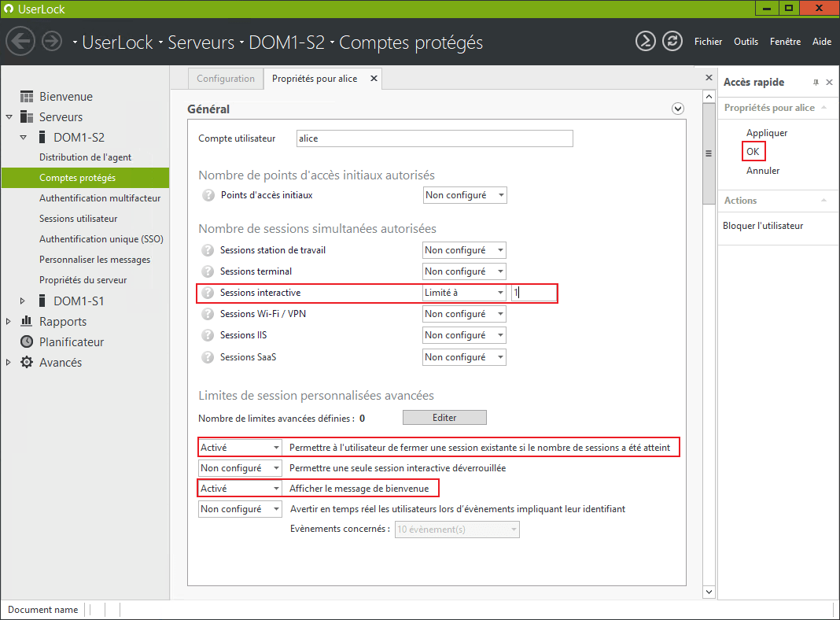The height and width of the screenshot is (620, 840).
Task: Click help icon for Sessions IIS
Action: pos(208,335)
